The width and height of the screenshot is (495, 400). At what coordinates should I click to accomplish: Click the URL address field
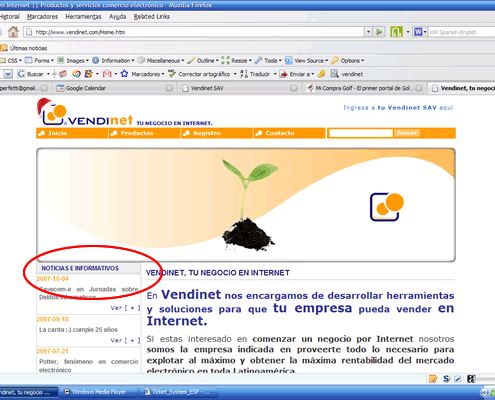[195, 32]
